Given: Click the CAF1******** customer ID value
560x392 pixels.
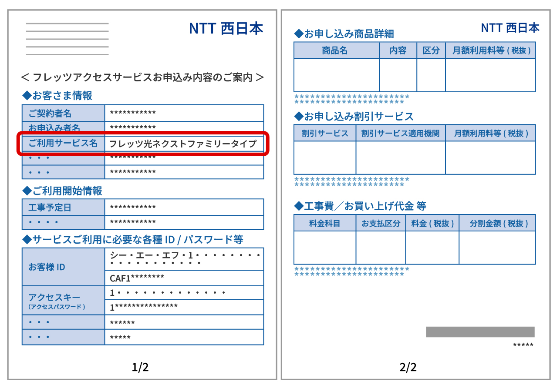Looking at the screenshot, I should pyautogui.click(x=137, y=278).
